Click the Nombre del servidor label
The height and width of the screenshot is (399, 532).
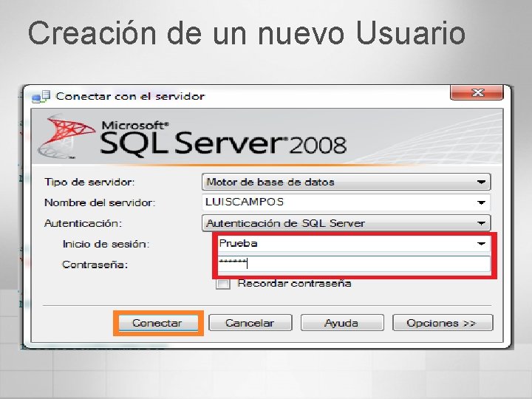[100, 203]
